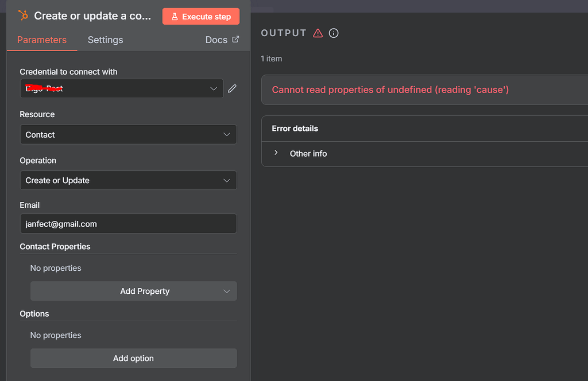This screenshot has width=588, height=381.
Task: Open the Add Property dropdown
Action: coord(133,291)
